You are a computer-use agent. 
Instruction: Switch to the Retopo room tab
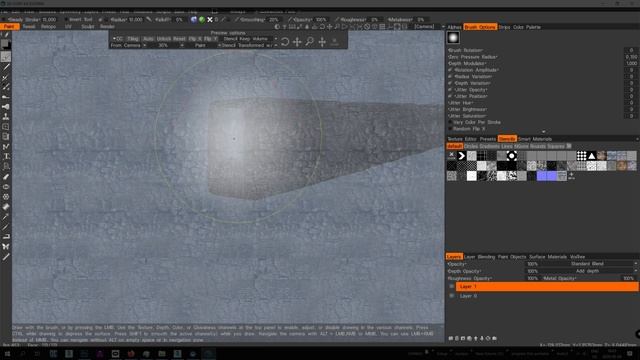[x=49, y=27]
